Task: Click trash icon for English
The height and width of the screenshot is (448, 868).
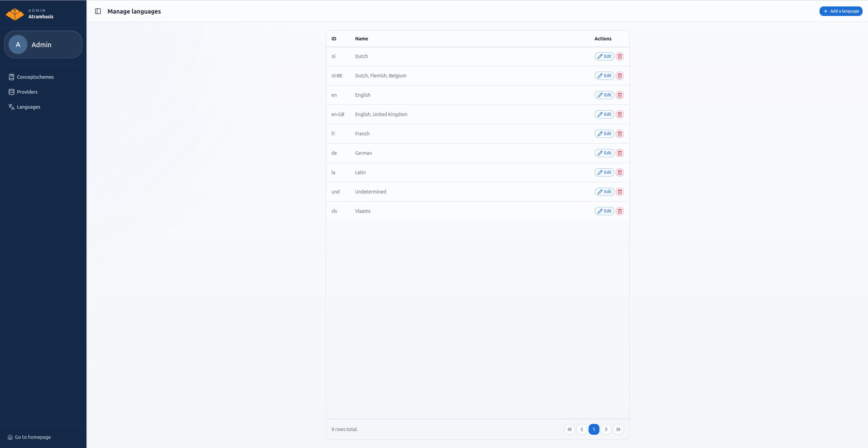Action: click(619, 95)
